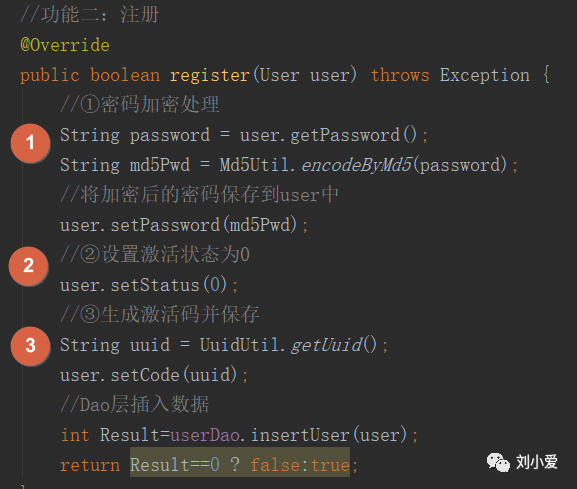
Task: Click the WeChat logo watermark icon
Action: pyautogui.click(x=498, y=462)
